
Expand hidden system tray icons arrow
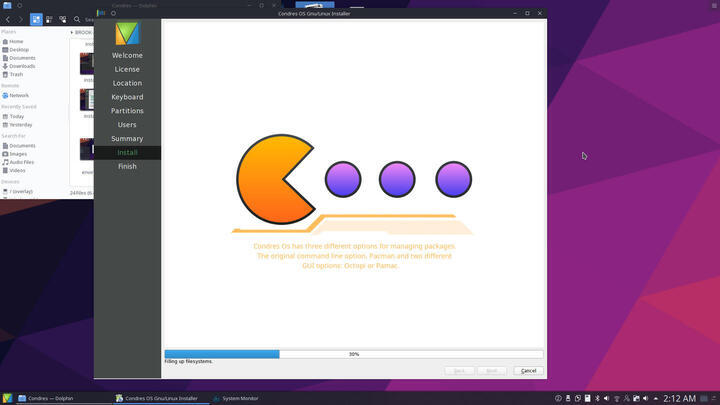click(656, 399)
